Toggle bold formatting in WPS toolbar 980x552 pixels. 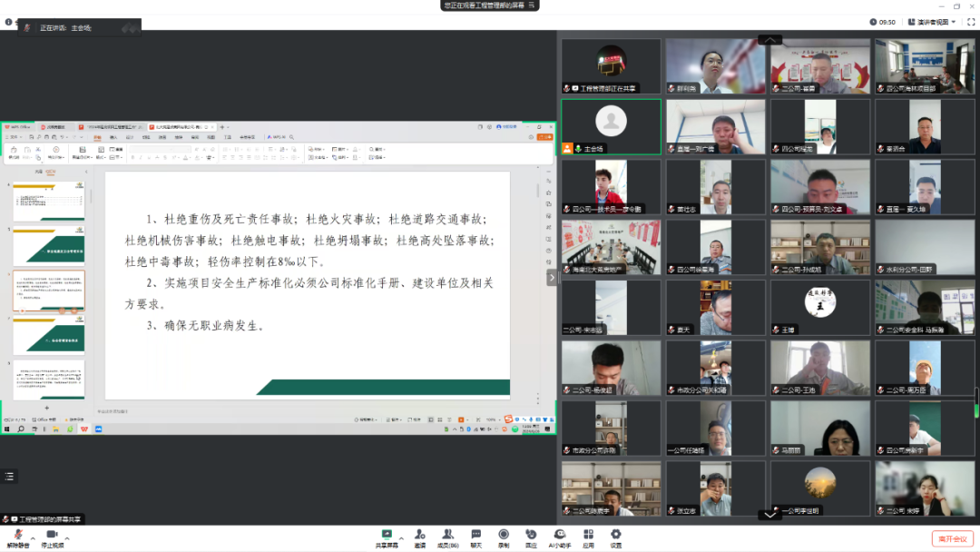click(x=132, y=155)
